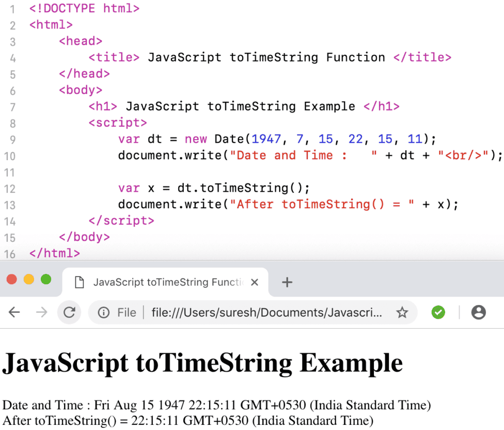Close the JavaScript toTimeString Function tab
The height and width of the screenshot is (430, 504).
[x=254, y=282]
